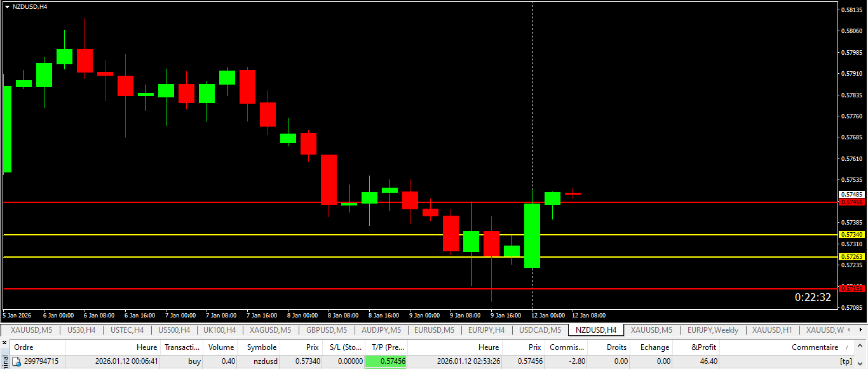Image resolution: width=868 pixels, height=369 pixels.
Task: Click the candle countdown timer 0:22:32
Action: [813, 297]
